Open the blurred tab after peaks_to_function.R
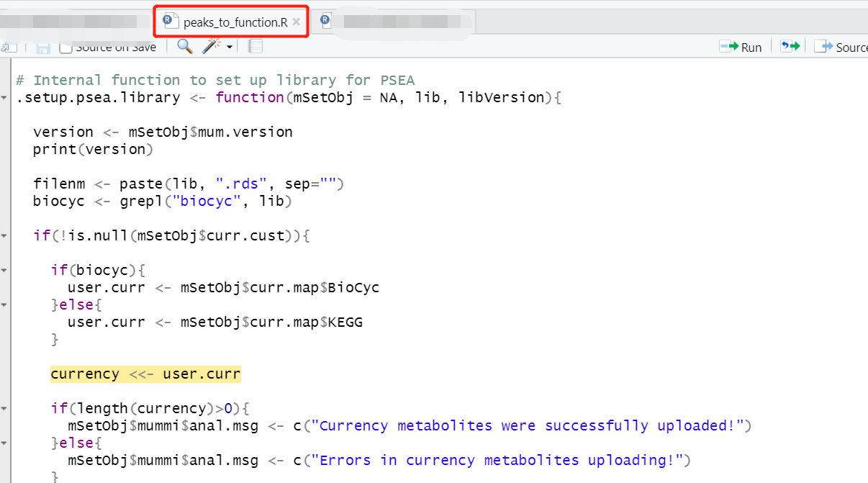 (x=394, y=22)
